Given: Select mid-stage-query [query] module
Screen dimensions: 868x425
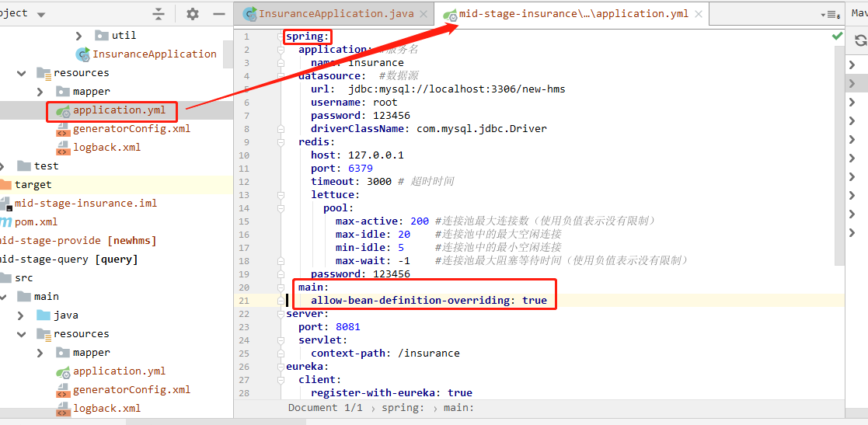Looking at the screenshot, I should click(68, 259).
